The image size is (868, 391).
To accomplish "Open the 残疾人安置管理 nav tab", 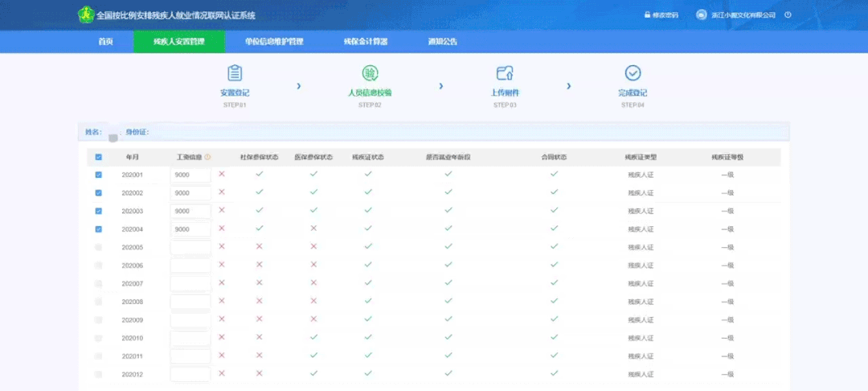I will 178,42.
